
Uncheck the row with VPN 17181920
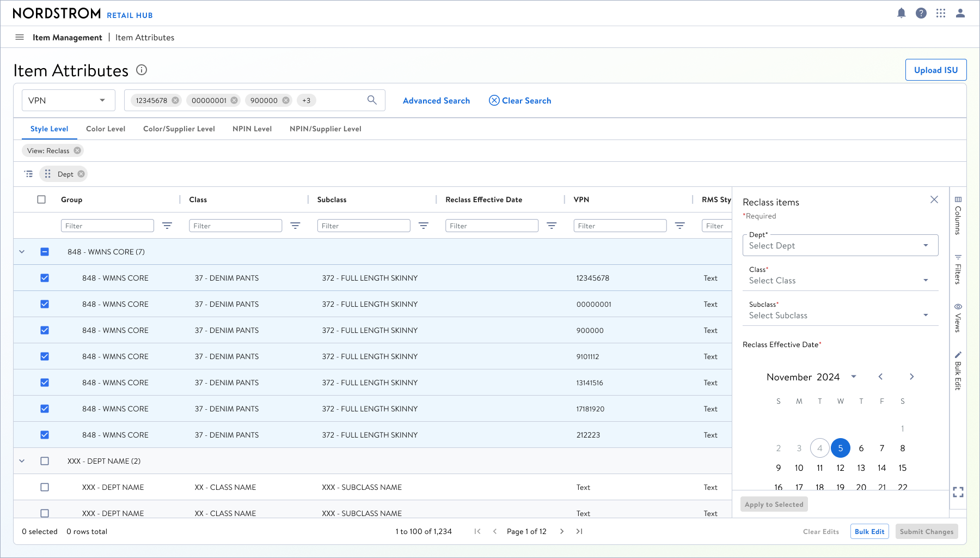pos(45,409)
